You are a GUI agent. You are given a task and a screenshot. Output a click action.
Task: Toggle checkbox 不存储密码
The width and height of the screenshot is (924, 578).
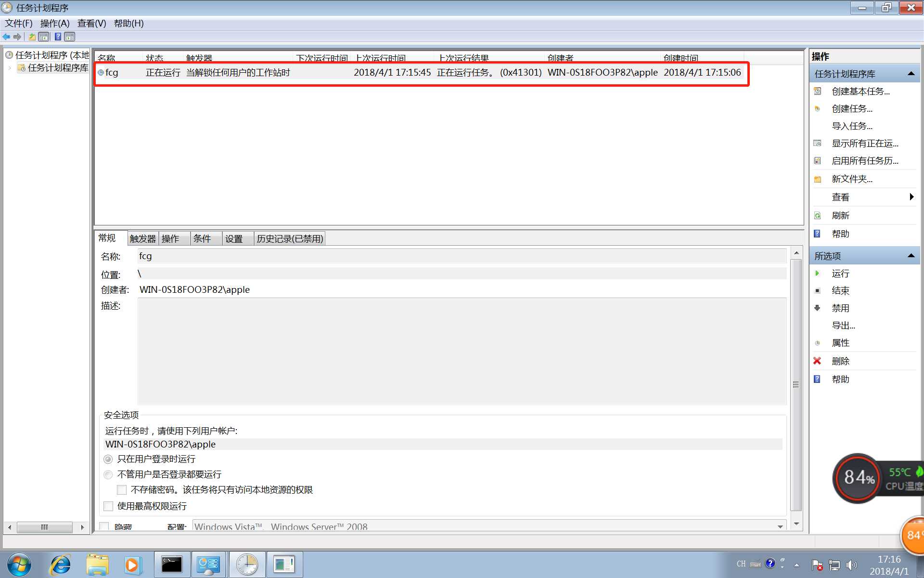click(122, 490)
